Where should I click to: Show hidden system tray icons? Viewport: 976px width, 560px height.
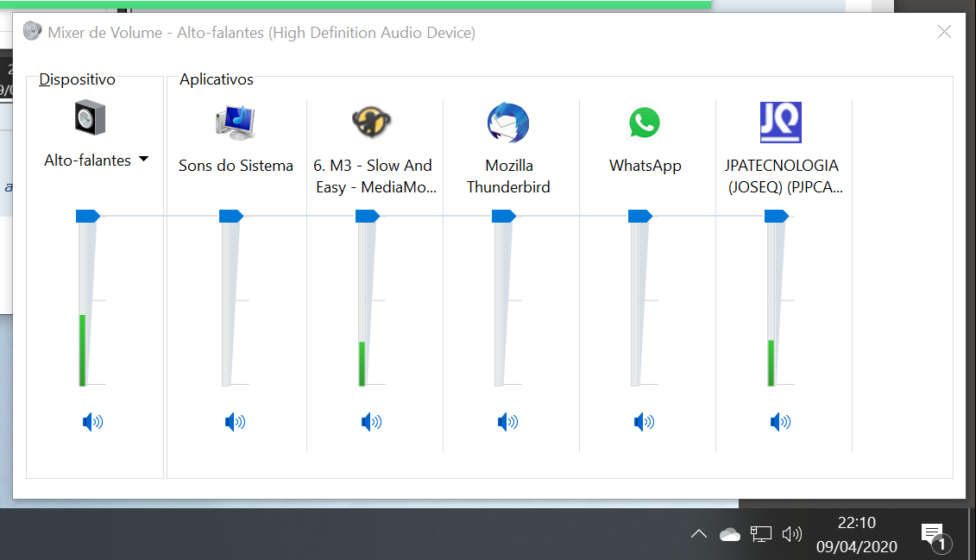click(x=699, y=535)
